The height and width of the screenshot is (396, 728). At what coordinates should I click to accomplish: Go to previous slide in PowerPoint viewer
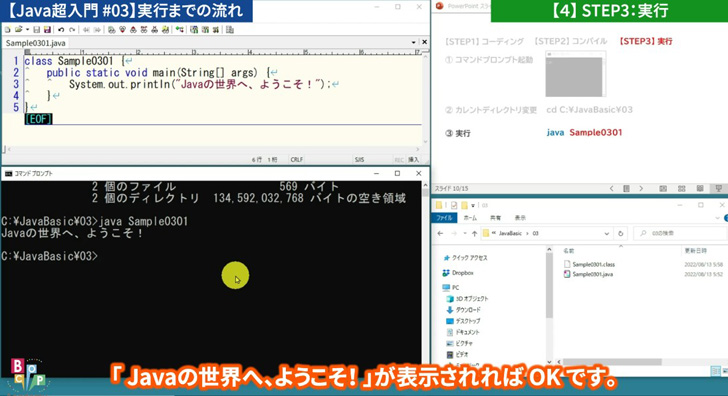point(611,188)
